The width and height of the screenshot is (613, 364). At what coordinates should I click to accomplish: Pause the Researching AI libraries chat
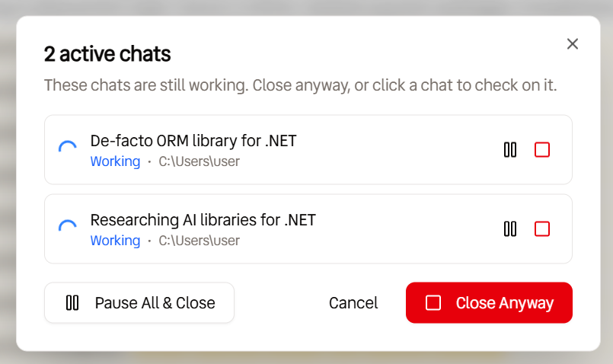tap(509, 229)
